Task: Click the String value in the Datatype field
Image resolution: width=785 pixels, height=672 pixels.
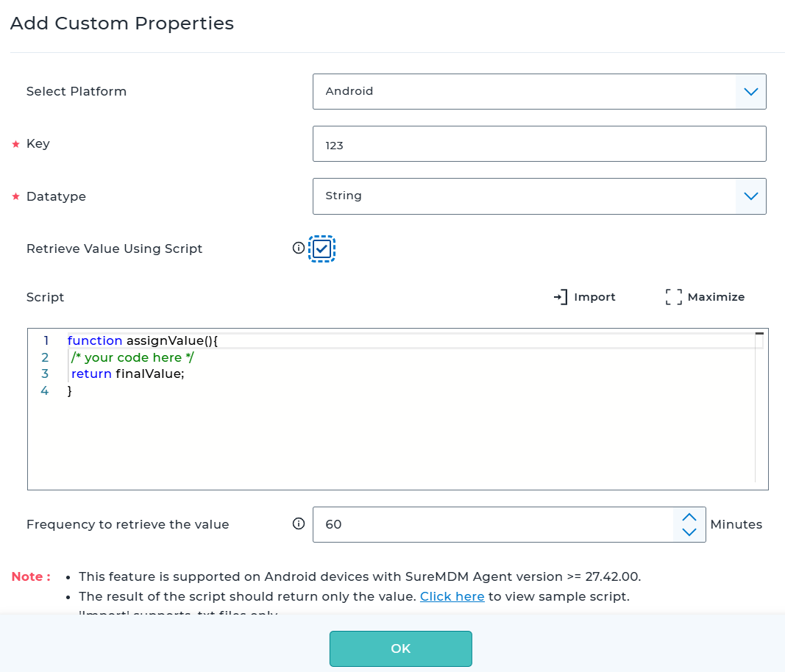Action: (x=344, y=196)
